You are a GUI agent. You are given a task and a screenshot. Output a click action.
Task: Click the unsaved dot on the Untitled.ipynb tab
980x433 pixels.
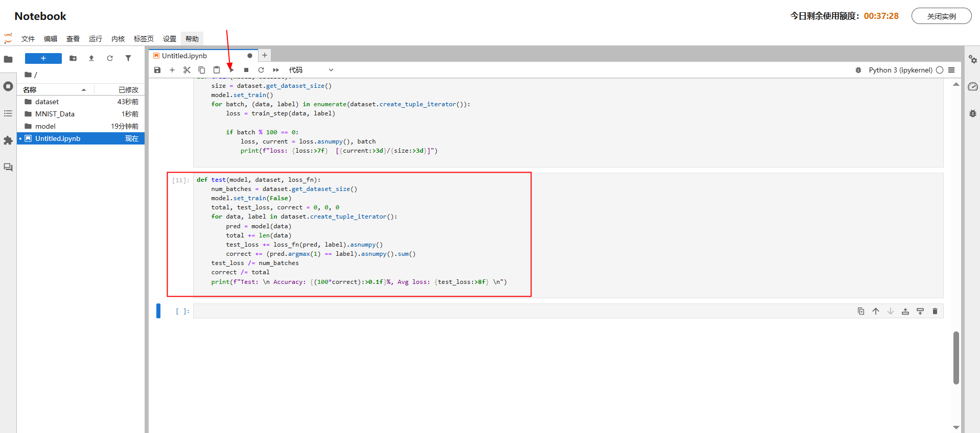(250, 56)
